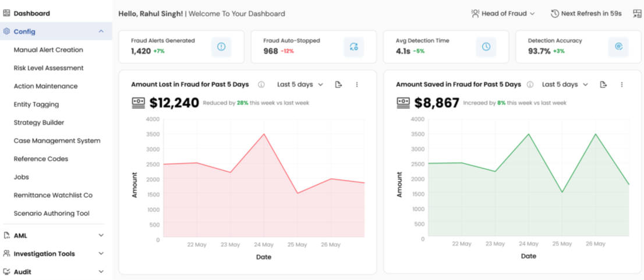
Task: Click 24 May peak on red chart
Action: pos(264,134)
